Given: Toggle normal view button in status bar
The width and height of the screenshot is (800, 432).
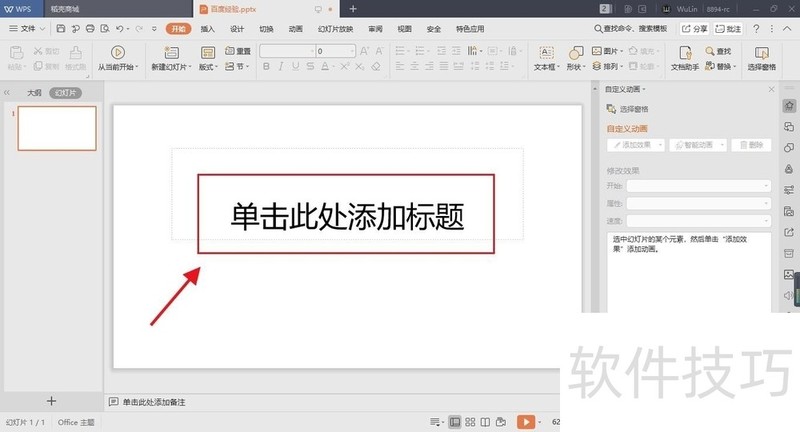Looking at the screenshot, I should point(455,422).
